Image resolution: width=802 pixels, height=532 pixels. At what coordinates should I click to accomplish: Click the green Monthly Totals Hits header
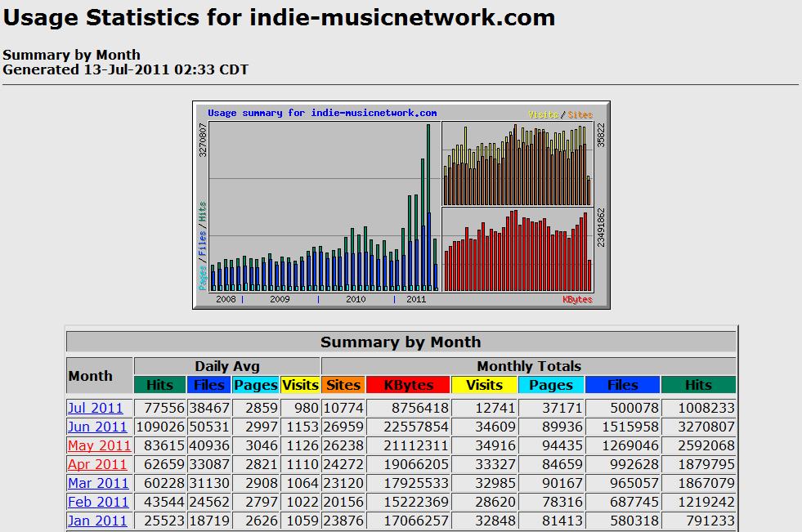click(x=698, y=385)
